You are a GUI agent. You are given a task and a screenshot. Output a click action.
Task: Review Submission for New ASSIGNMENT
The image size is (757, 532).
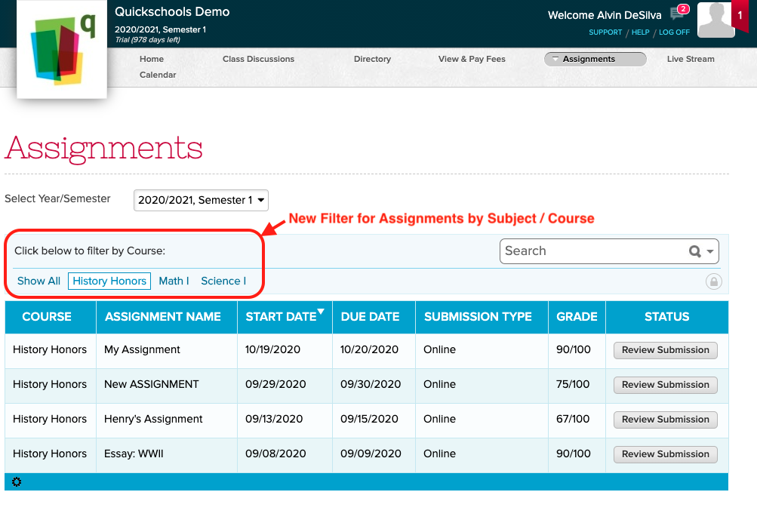coord(665,385)
